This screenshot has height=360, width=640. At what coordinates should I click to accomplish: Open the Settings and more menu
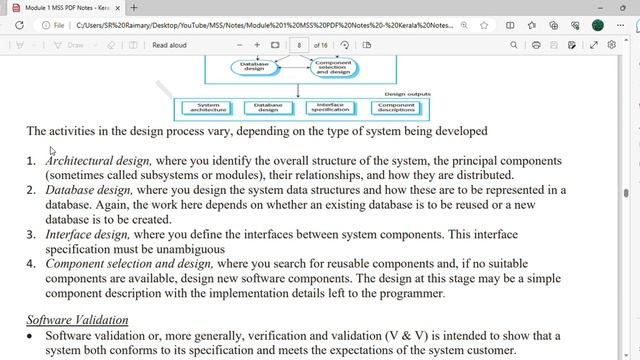point(620,25)
